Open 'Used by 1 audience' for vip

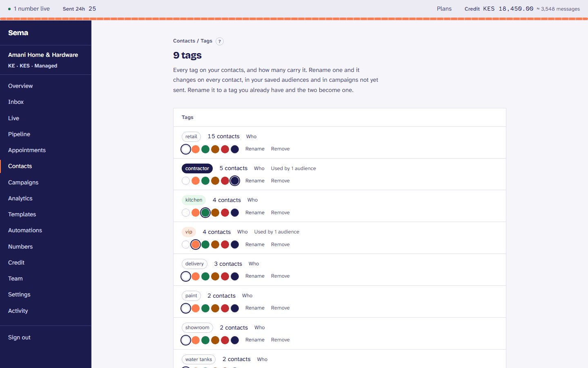coord(277,232)
